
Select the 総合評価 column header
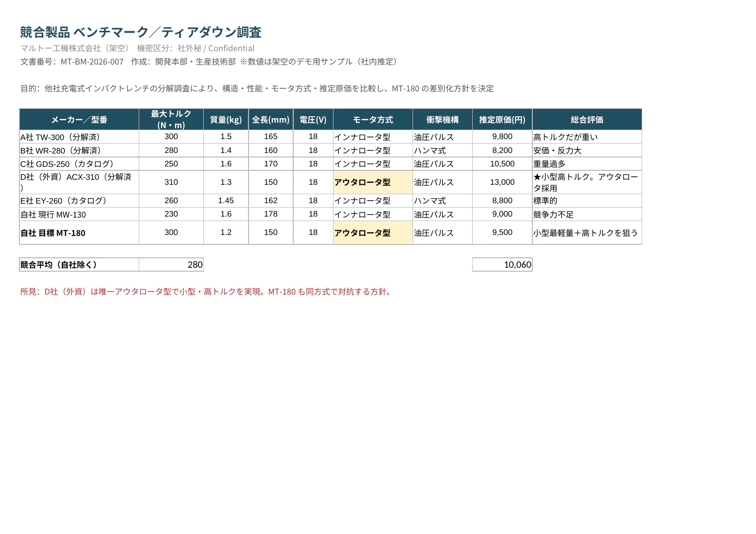pyautogui.click(x=587, y=120)
